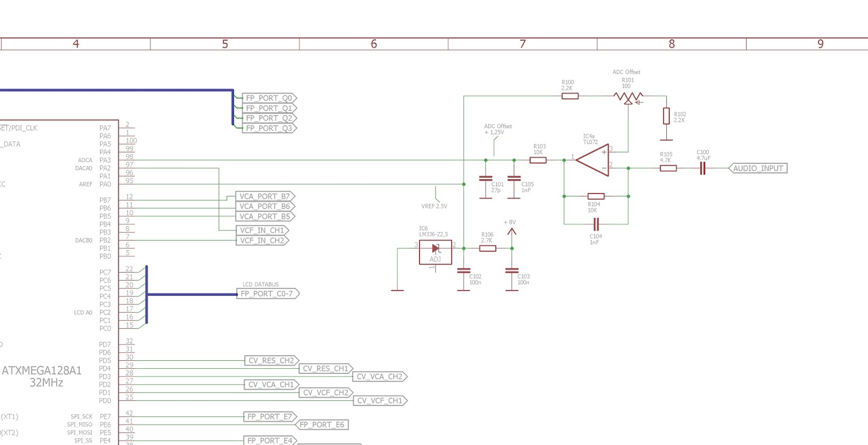
Task: Select the C100 4.7uF capacitor symbol
Action: coord(702,168)
